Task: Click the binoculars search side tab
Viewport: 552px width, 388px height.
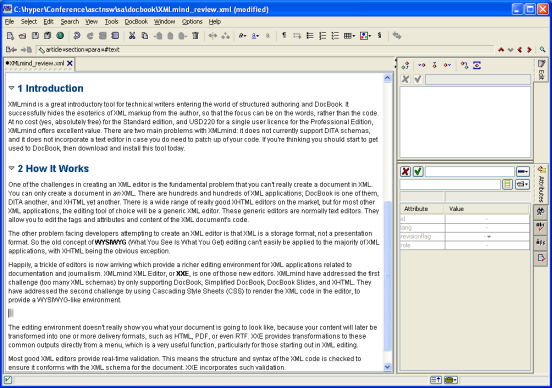Action: point(541,211)
